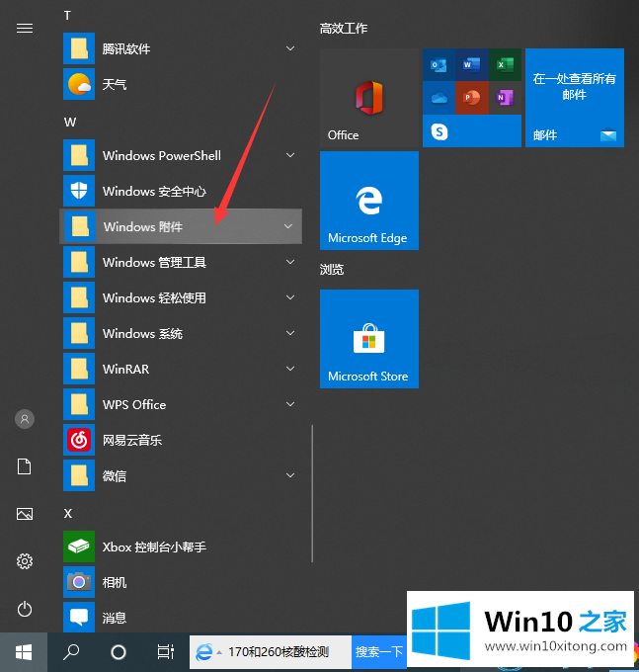The image size is (639, 672).
Task: Launch 网易云音乐 app
Action: [182, 440]
